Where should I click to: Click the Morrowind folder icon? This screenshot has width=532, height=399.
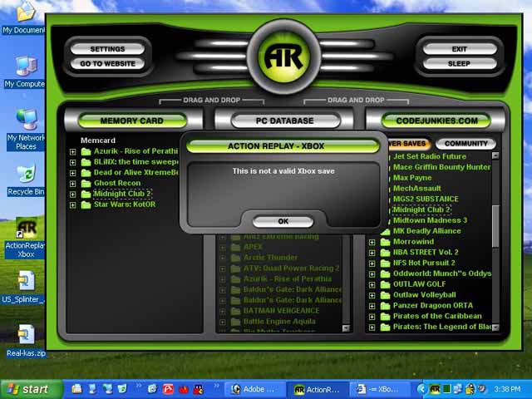tap(385, 242)
